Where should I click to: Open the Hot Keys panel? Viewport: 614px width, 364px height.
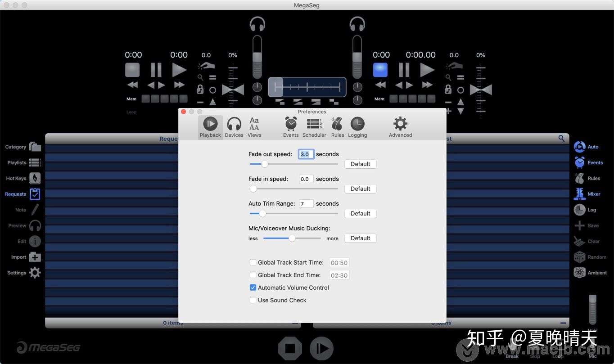tap(35, 178)
